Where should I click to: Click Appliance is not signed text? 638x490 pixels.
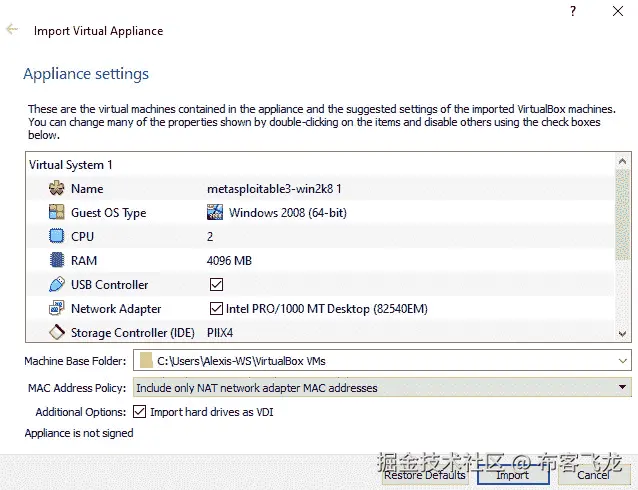pos(79,433)
